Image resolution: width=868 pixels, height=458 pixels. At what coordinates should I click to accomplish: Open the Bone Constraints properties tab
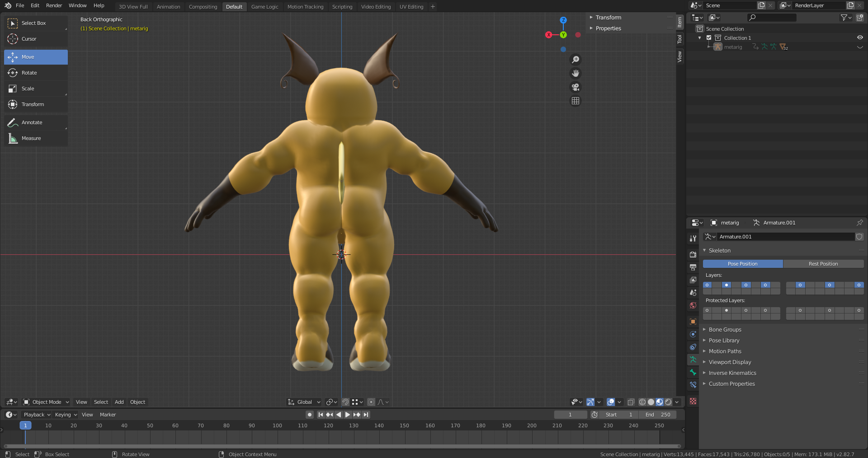coord(693,385)
